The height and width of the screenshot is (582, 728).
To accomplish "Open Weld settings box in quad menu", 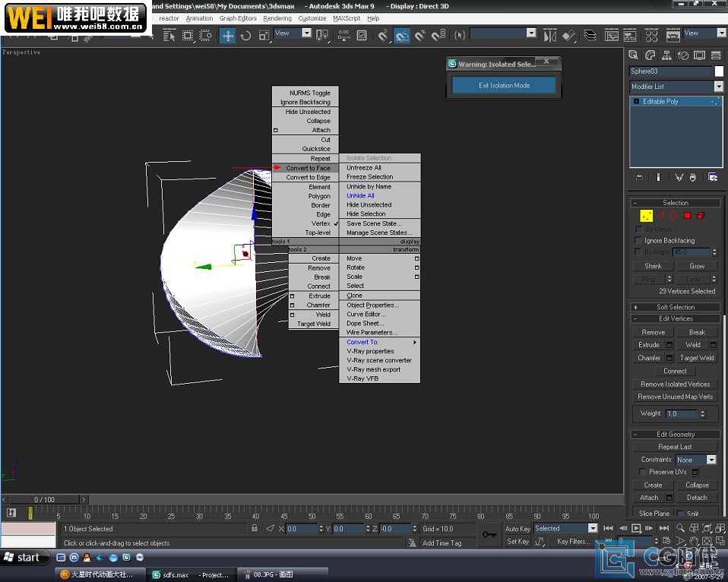I will coord(292,315).
